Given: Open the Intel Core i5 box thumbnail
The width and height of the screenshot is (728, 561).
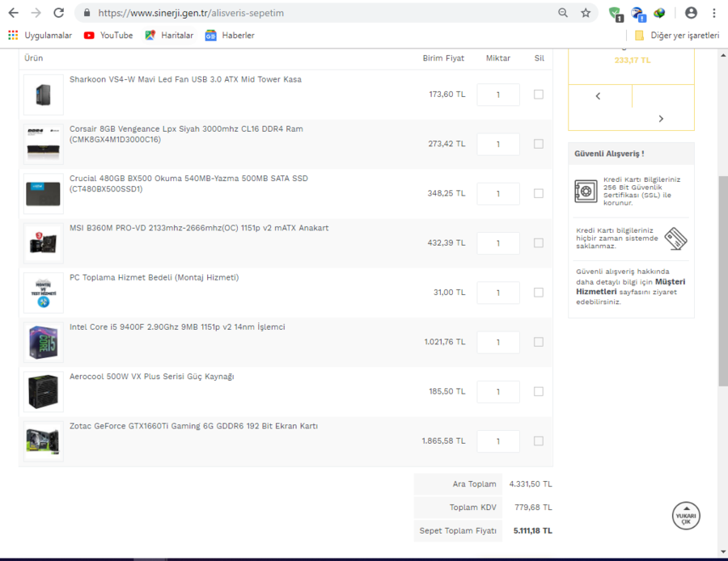Looking at the screenshot, I should pyautogui.click(x=43, y=342).
